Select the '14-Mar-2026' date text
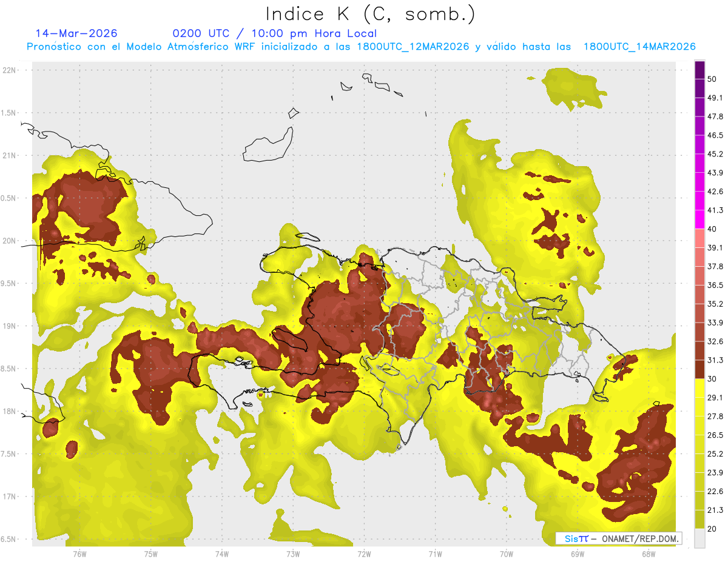This screenshot has height=562, width=728. [x=76, y=34]
